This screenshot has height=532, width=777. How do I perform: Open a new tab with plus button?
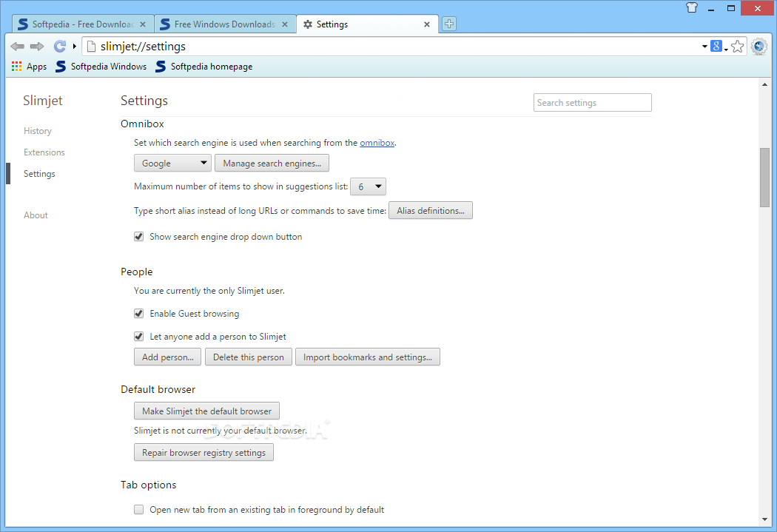449,24
